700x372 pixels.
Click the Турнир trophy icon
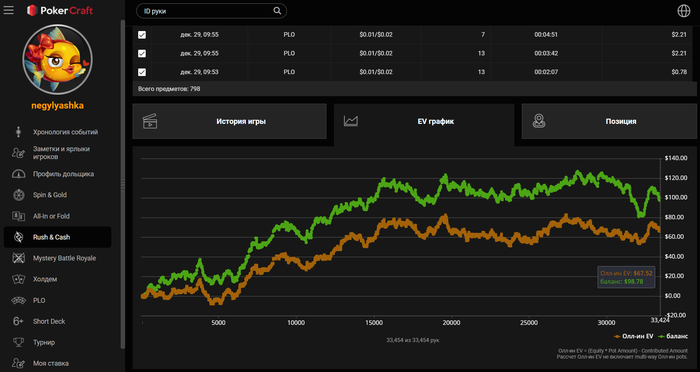click(x=18, y=343)
